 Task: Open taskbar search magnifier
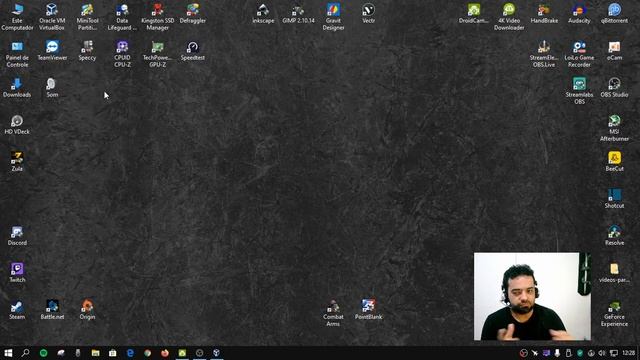pyautogui.click(x=26, y=353)
